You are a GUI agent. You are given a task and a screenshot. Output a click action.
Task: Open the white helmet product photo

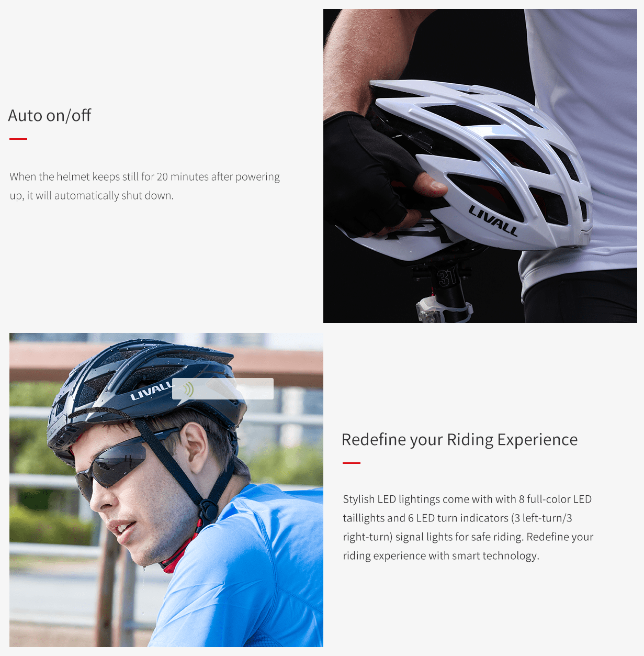pos(480,166)
